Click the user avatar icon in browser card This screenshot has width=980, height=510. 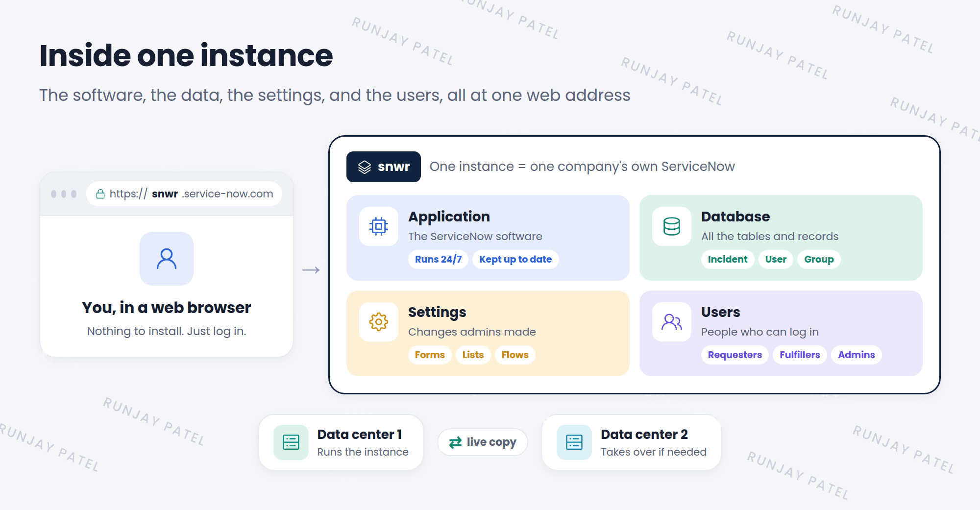(167, 259)
